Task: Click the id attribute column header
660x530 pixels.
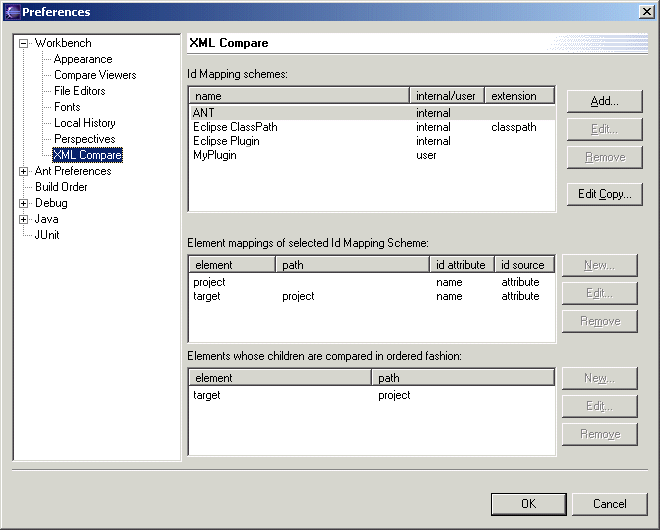Action: pos(461,265)
